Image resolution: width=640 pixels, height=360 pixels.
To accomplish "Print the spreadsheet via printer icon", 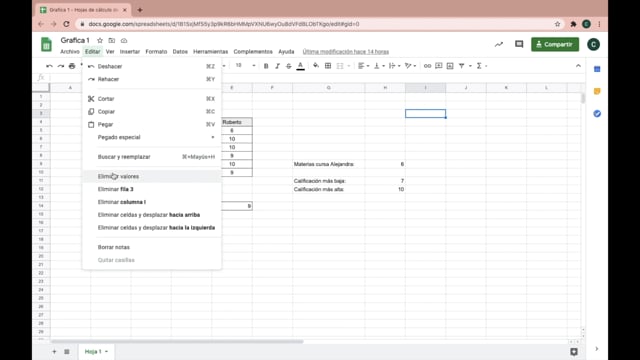I will (72, 66).
